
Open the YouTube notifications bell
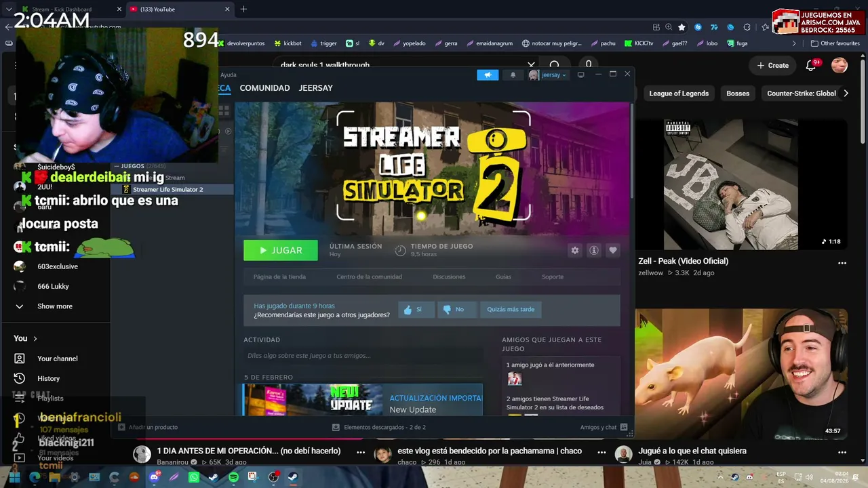811,65
